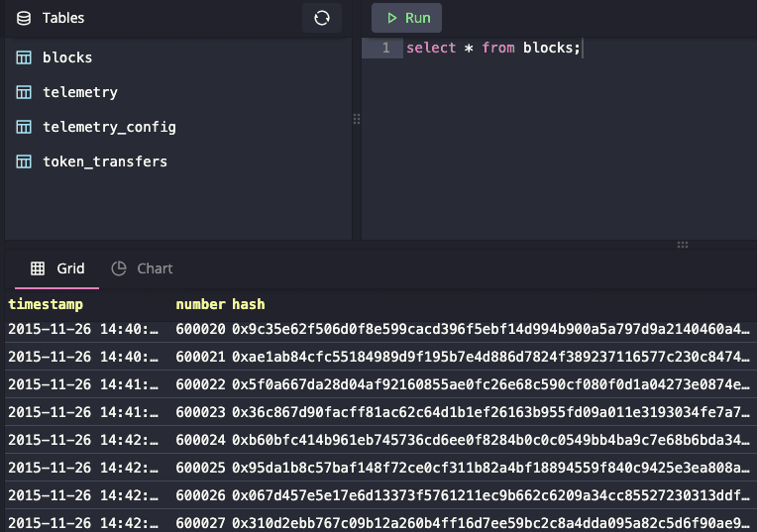This screenshot has width=757, height=532.
Task: Expand the blocks table
Action: [x=67, y=57]
